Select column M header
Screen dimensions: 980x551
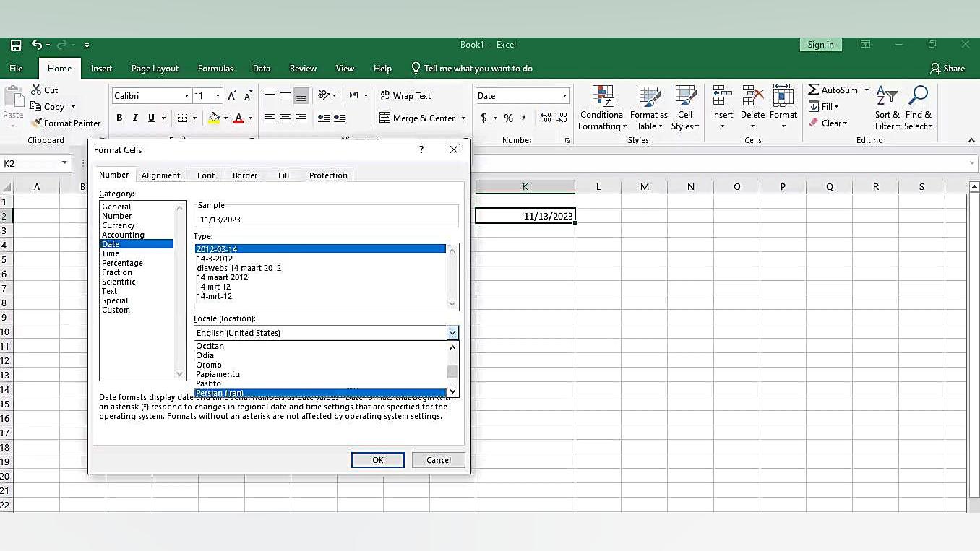pos(644,186)
